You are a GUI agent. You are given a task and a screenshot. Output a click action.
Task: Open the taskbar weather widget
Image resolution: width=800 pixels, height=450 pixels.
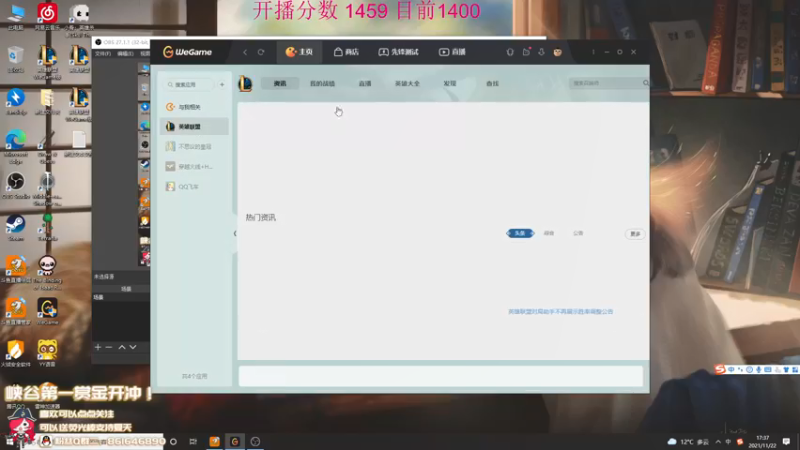tap(688, 441)
